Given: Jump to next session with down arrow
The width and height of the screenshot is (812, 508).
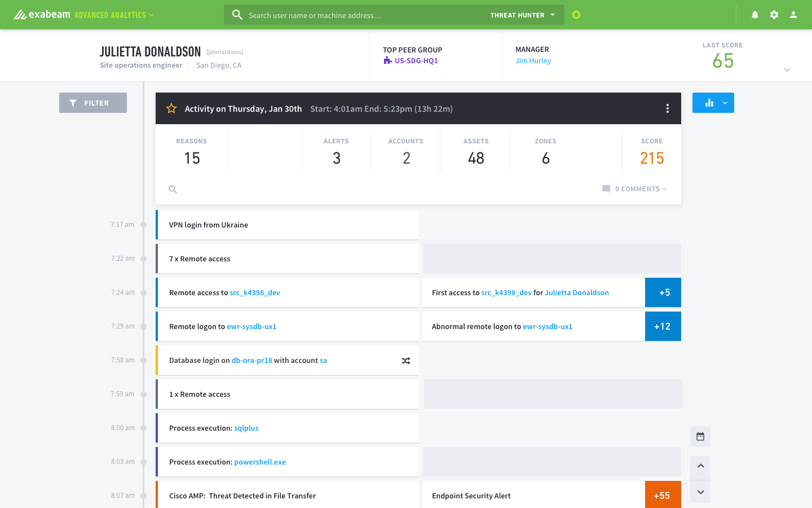Looking at the screenshot, I should [x=700, y=492].
